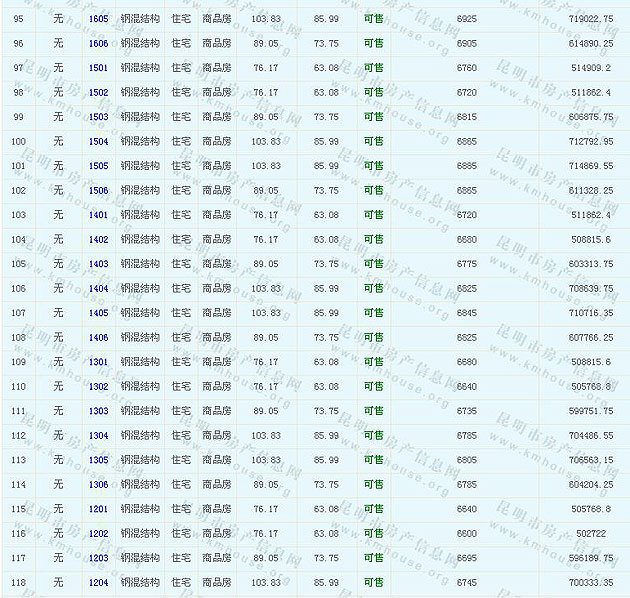The width and height of the screenshot is (630, 598).
Task: Click room number 1301
Action: 98,362
